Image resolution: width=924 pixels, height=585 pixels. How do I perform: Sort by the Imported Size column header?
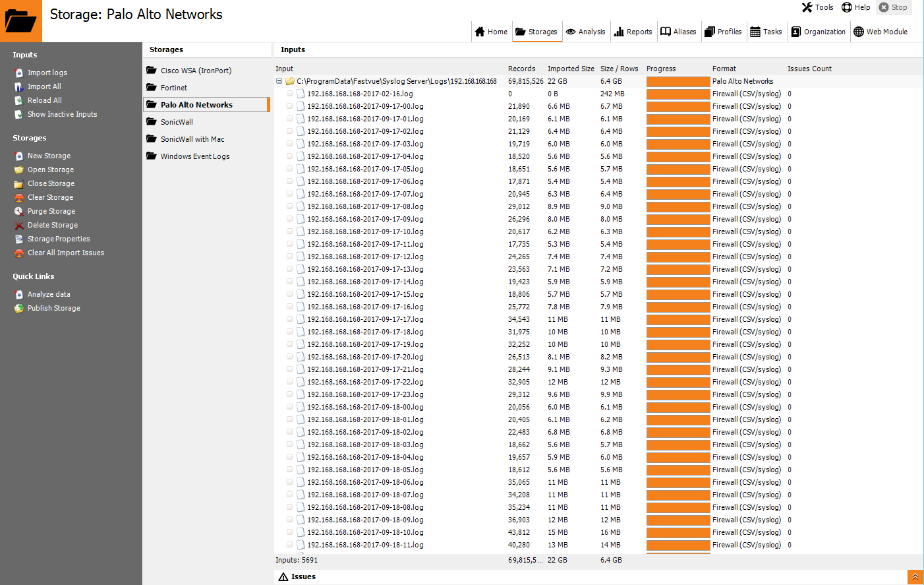click(571, 69)
